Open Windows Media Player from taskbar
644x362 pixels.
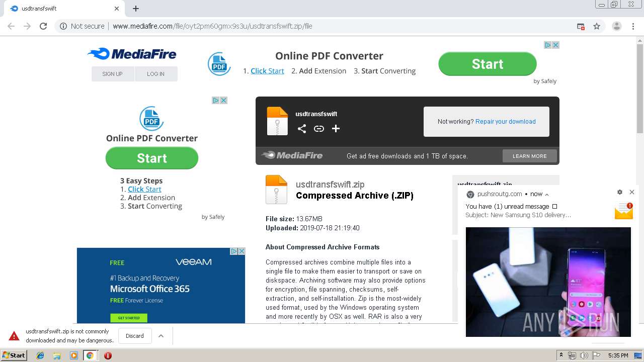(x=73, y=355)
